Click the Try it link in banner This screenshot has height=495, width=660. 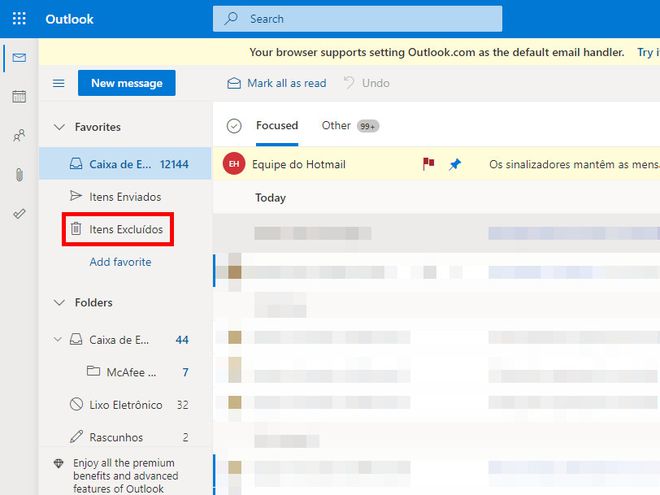coord(648,52)
